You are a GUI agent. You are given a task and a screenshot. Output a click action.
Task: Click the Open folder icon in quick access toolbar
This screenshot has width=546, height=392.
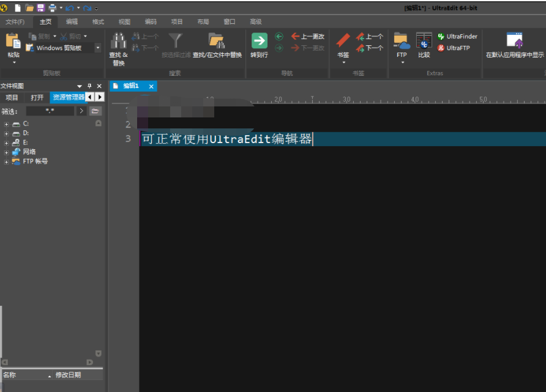(29, 8)
